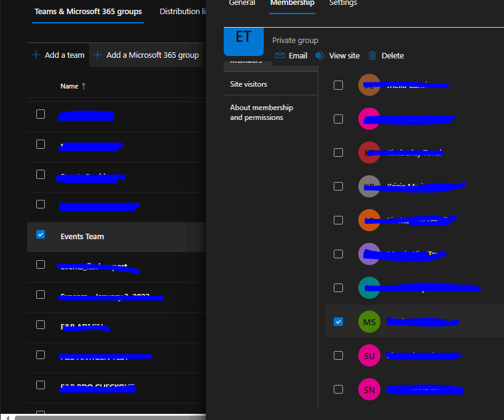This screenshot has width=504, height=420.
Task: Click the pink SU member avatar
Action: 369,355
